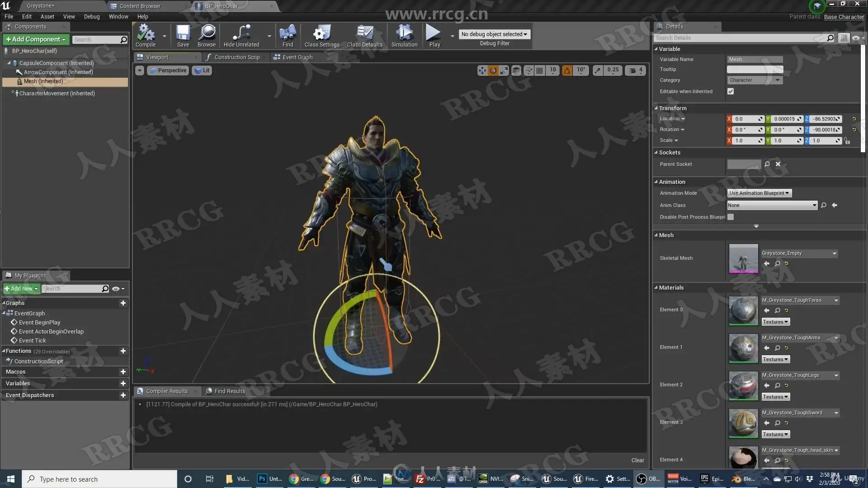The width and height of the screenshot is (868, 488).
Task: Collapse the CapsuleComponent tree node
Action: coord(9,63)
